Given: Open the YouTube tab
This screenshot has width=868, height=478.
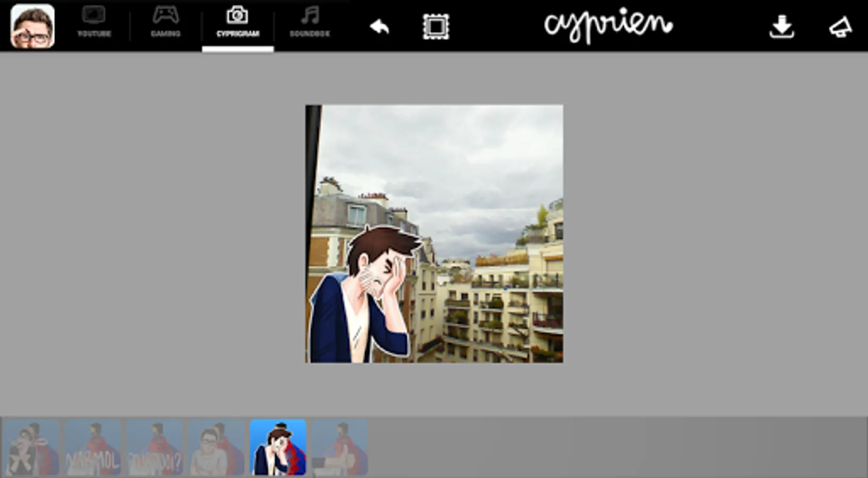Looking at the screenshot, I should coord(94,23).
